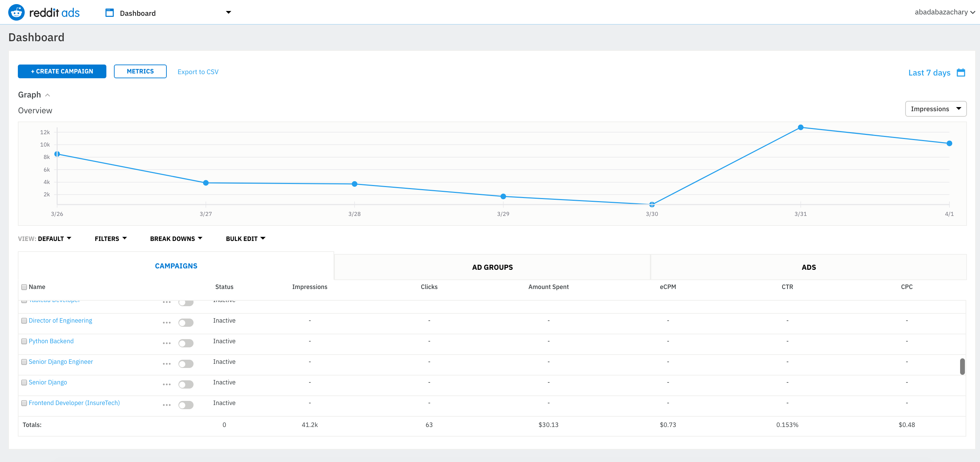The image size is (980, 462).
Task: Open the Impressions metric dropdown
Action: (935, 109)
